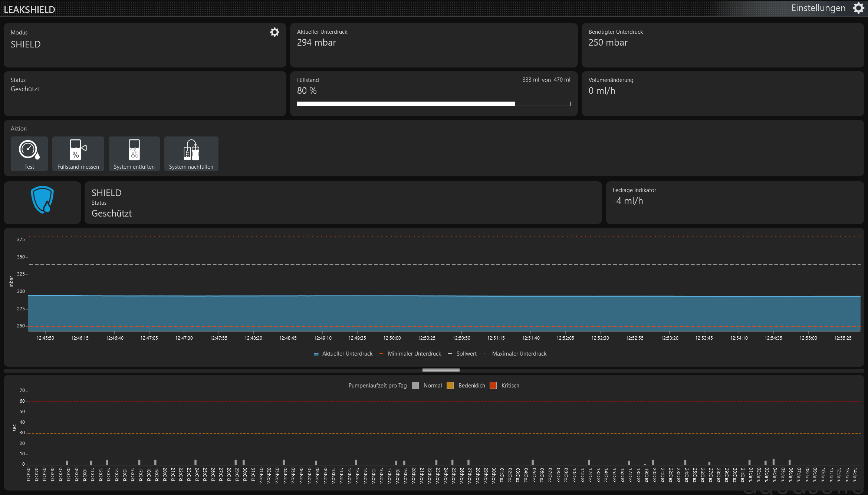Open Einstellungen gear icon at top right
868x495 pixels.
(x=858, y=8)
